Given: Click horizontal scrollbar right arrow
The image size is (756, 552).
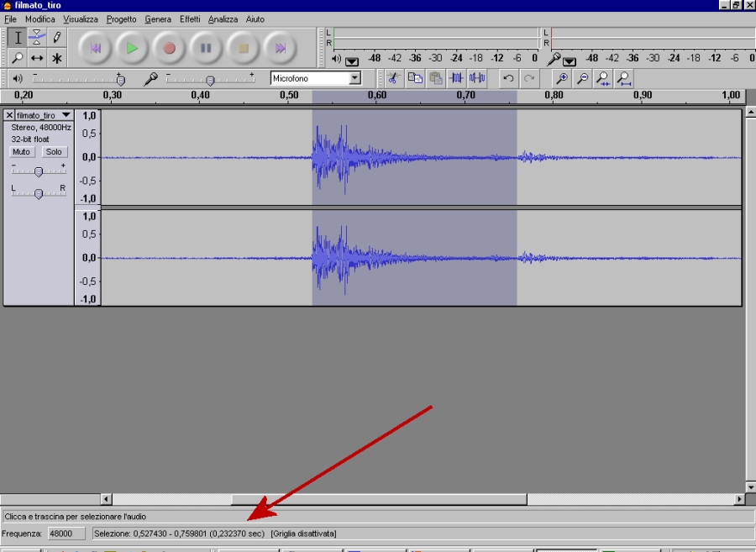Looking at the screenshot, I should coord(739,499).
